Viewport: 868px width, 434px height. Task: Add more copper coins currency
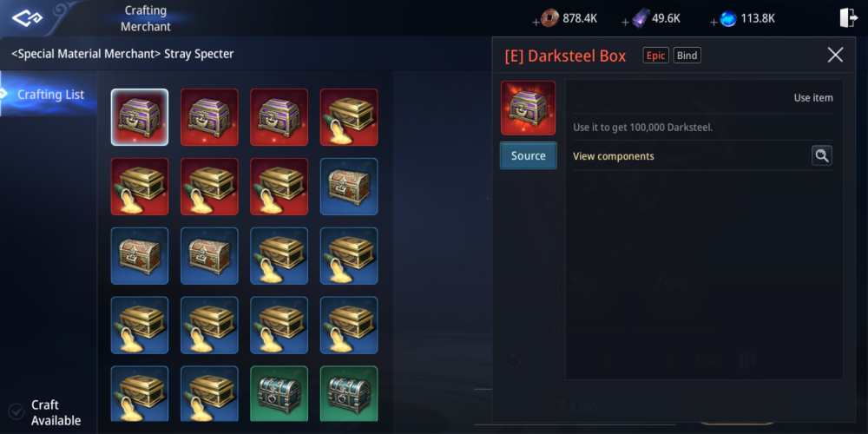[536, 23]
